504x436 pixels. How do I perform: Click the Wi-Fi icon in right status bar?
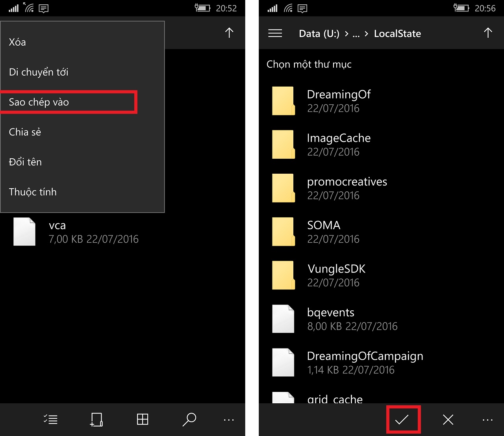tap(287, 7)
